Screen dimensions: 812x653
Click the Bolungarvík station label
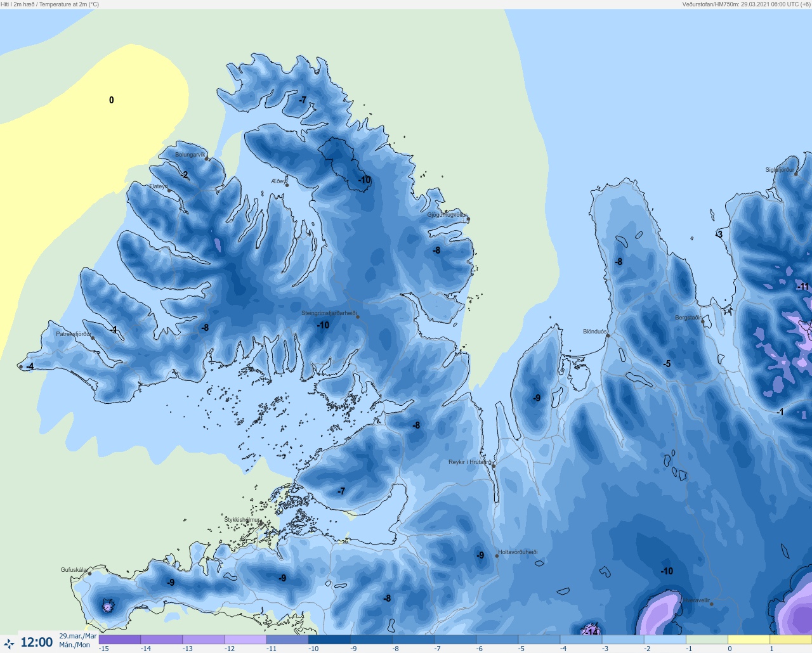click(x=190, y=155)
